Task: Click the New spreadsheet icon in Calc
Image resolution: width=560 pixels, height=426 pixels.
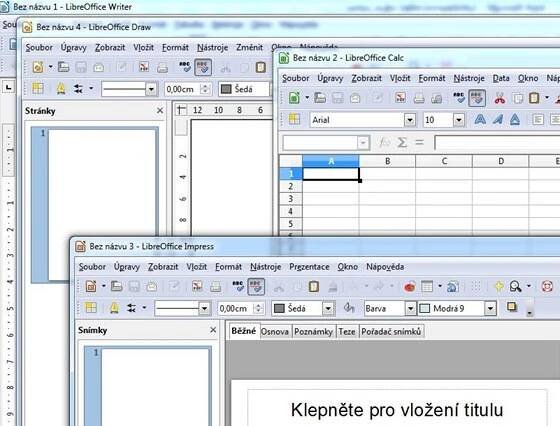Action: click(294, 98)
